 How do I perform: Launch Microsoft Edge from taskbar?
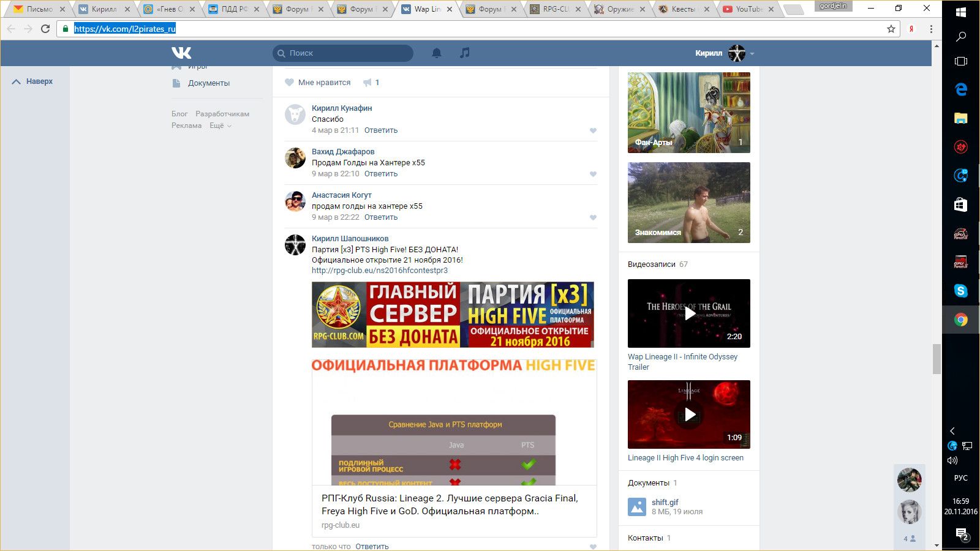961,89
